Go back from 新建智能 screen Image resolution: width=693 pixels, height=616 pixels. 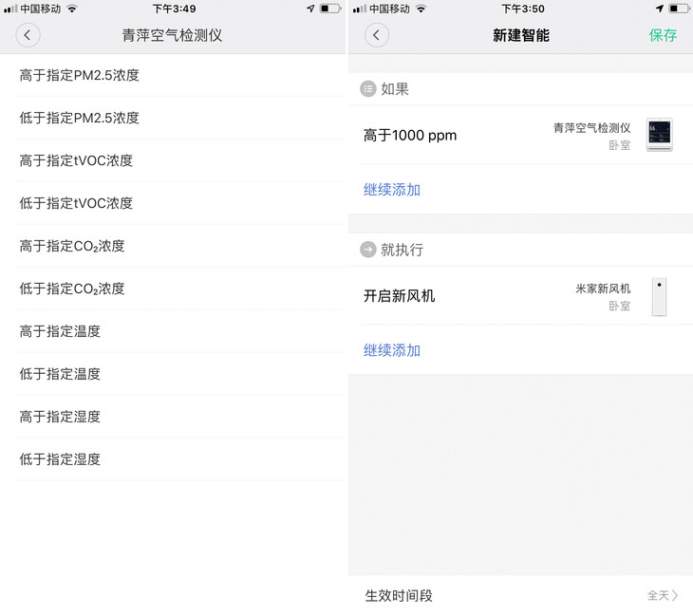coord(377,35)
